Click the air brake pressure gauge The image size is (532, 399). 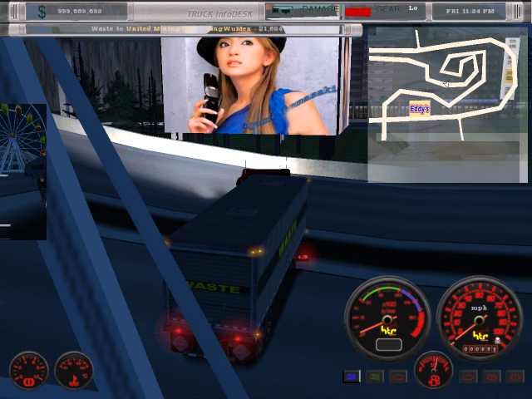pyautogui.click(x=28, y=371)
